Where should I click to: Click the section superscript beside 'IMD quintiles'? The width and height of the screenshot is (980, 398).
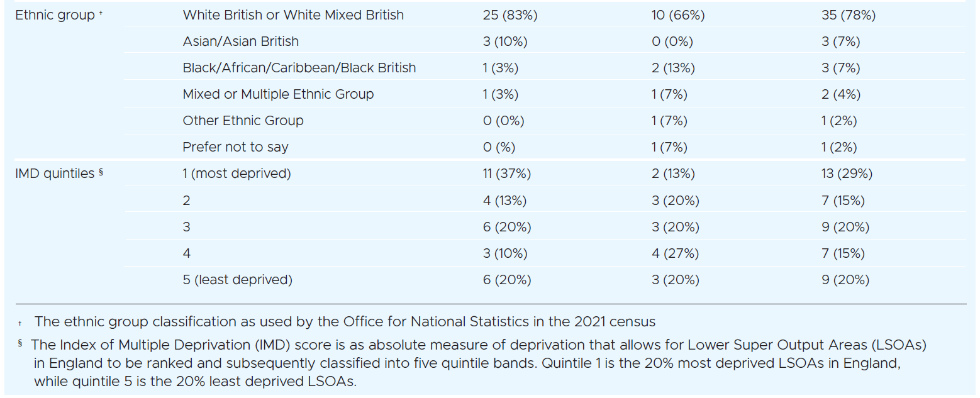(x=101, y=172)
